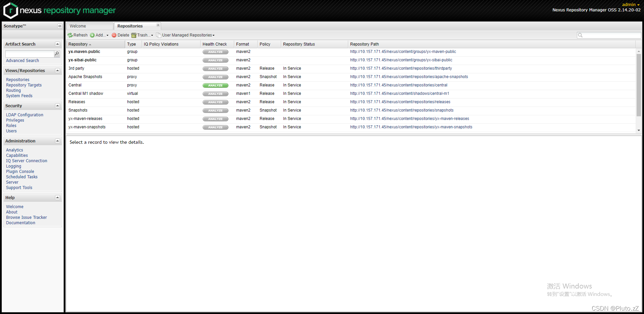Open the Privileges link
The image size is (644, 314).
[15, 120]
